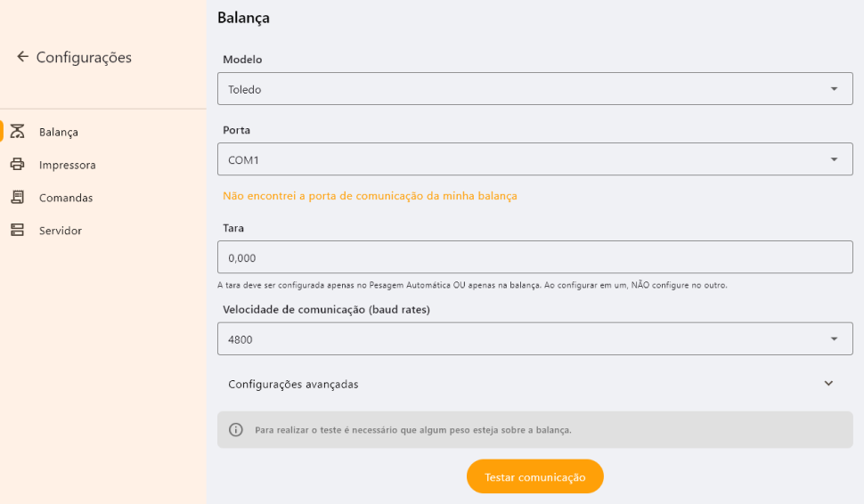
Task: Click the Servidor server icon
Action: [17, 231]
